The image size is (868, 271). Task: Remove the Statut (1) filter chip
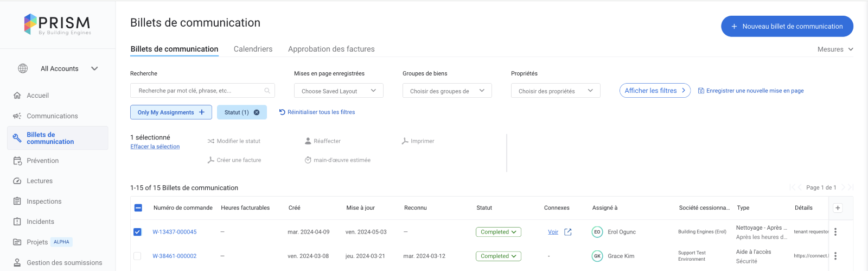[x=257, y=112]
